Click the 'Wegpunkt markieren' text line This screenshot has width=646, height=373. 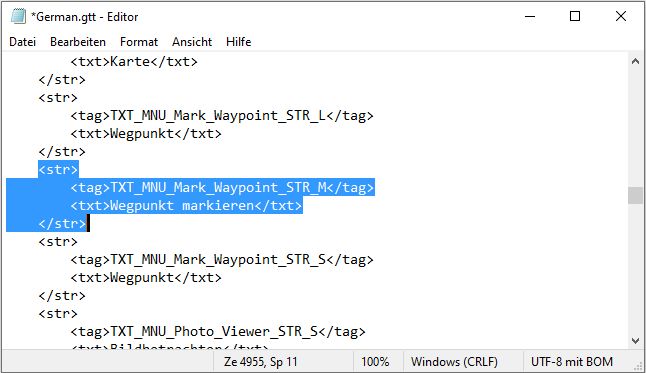point(186,206)
